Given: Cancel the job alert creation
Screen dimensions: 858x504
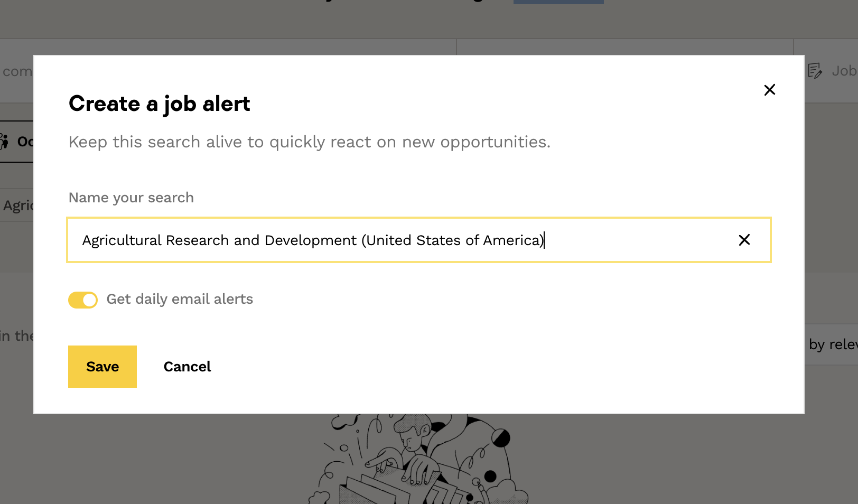Looking at the screenshot, I should click(x=187, y=367).
